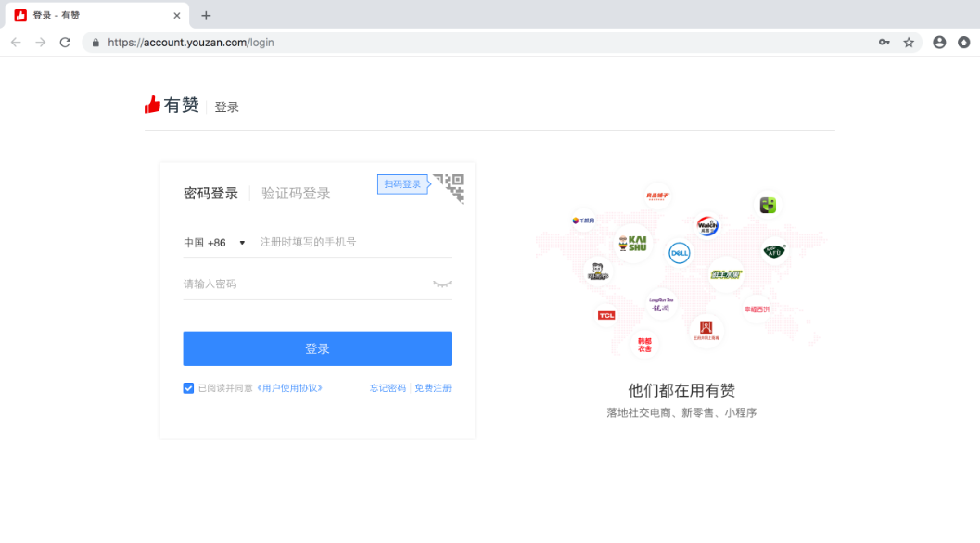
Task: Click the browser back arrow
Action: (x=16, y=43)
